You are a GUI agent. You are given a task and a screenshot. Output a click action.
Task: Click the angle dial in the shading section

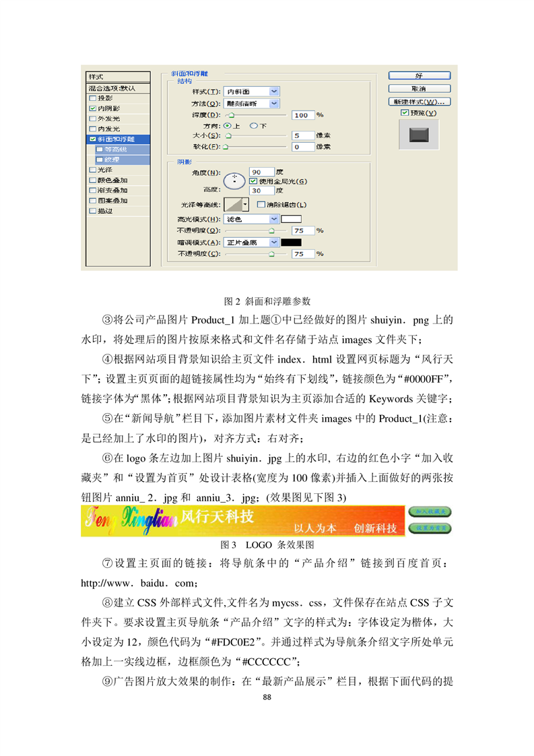click(x=235, y=181)
